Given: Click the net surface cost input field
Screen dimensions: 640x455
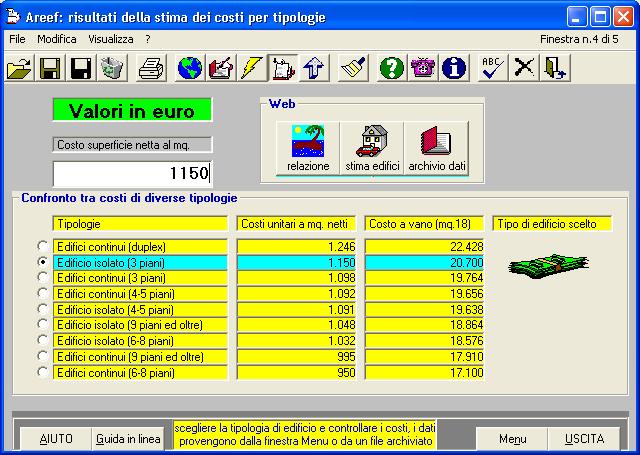Looking at the screenshot, I should click(x=132, y=173).
